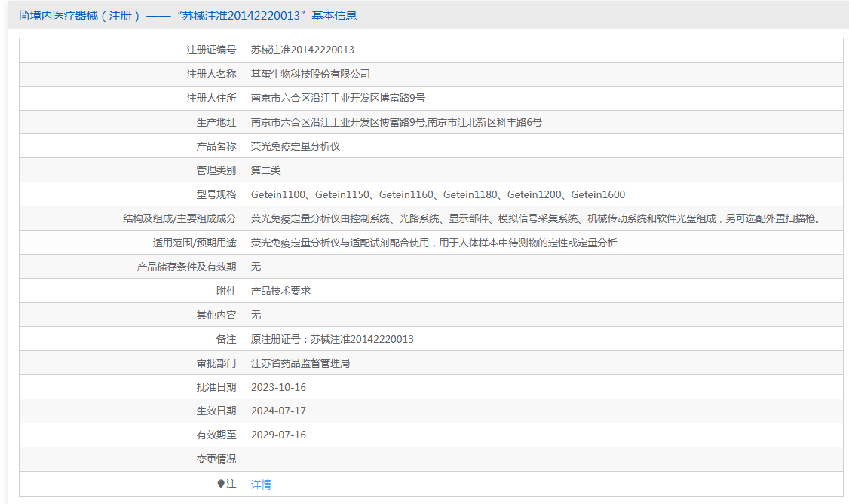The image size is (849, 504).
Task: Click the 有效期至 label
Action: point(216,435)
